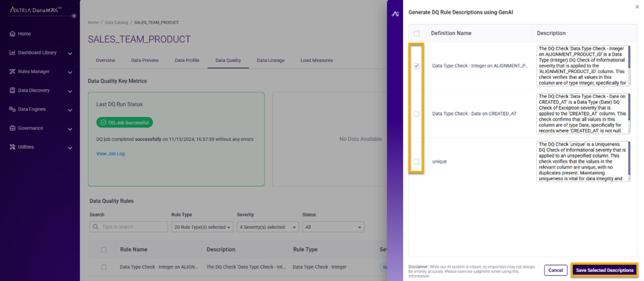This screenshot has height=281, width=644.
Task: Open the Severity filter dropdown
Action: [267, 227]
